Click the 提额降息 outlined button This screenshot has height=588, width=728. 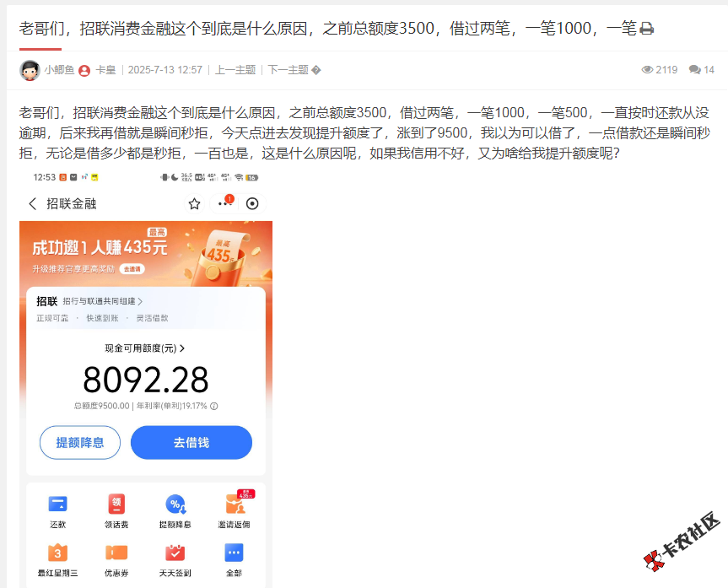(x=80, y=443)
